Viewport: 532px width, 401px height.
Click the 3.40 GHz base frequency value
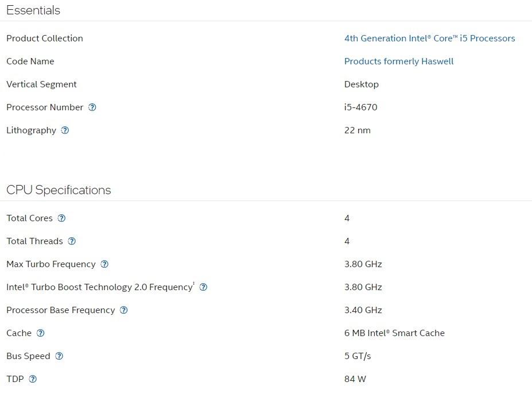[x=363, y=310]
